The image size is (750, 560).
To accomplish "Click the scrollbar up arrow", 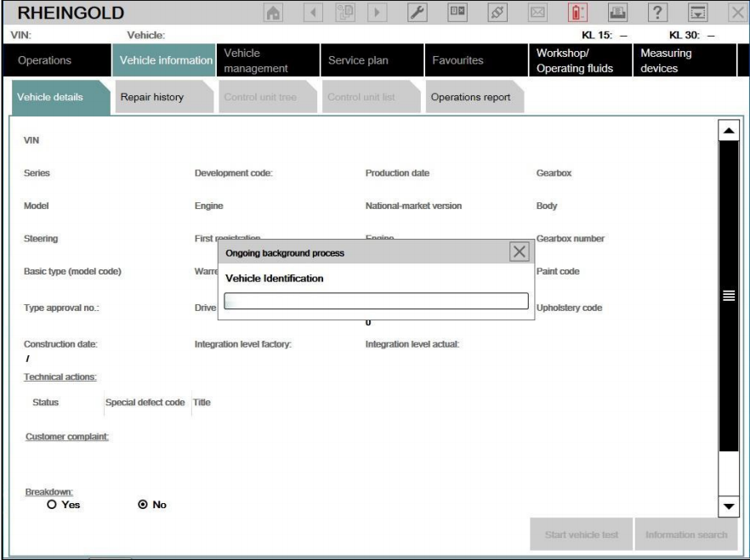I will tap(729, 131).
